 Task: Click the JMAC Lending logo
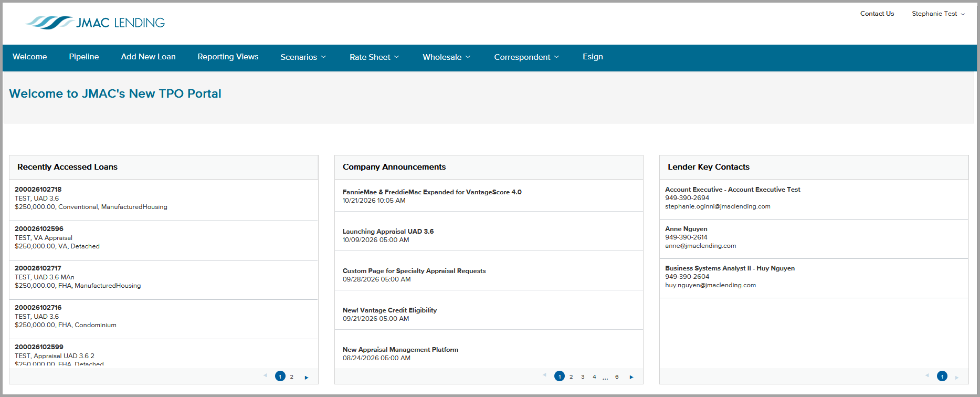coord(95,23)
